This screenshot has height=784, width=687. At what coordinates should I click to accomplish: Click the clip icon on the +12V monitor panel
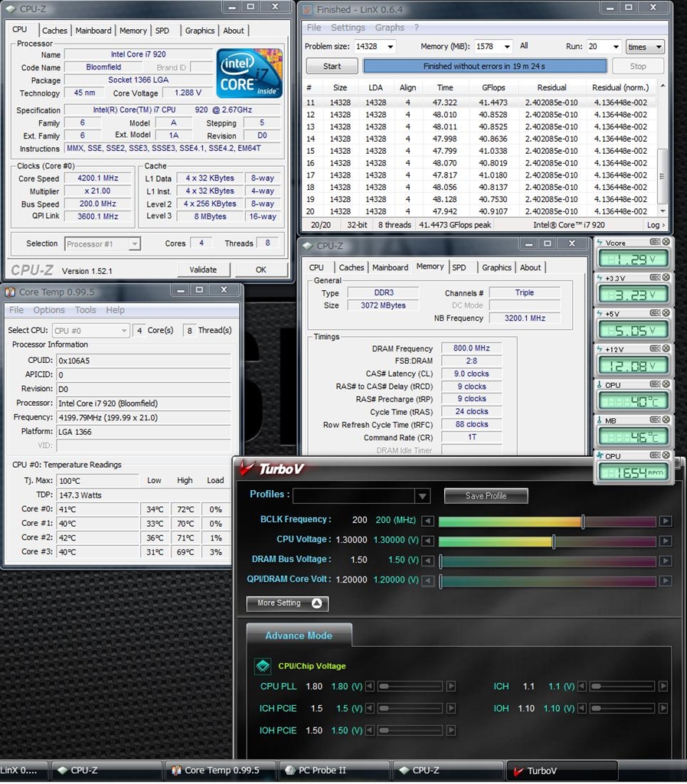coord(655,348)
